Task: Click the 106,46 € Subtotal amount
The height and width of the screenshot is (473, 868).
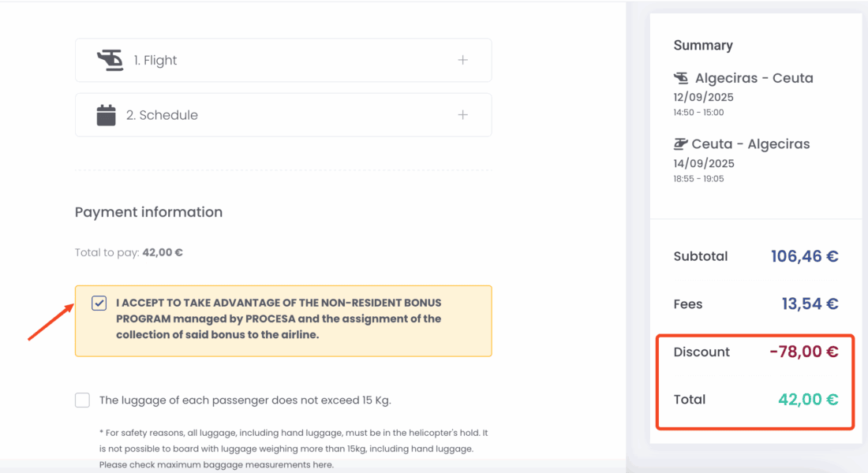Action: click(x=804, y=256)
